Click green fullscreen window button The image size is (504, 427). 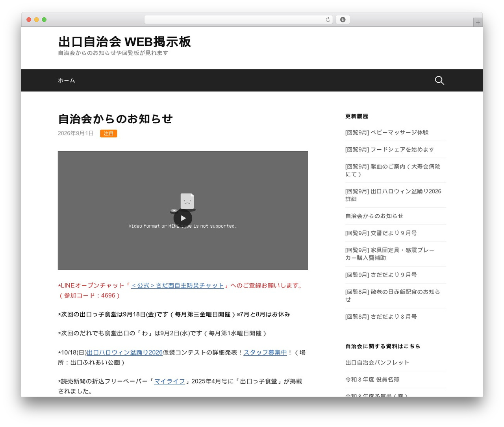click(x=44, y=20)
